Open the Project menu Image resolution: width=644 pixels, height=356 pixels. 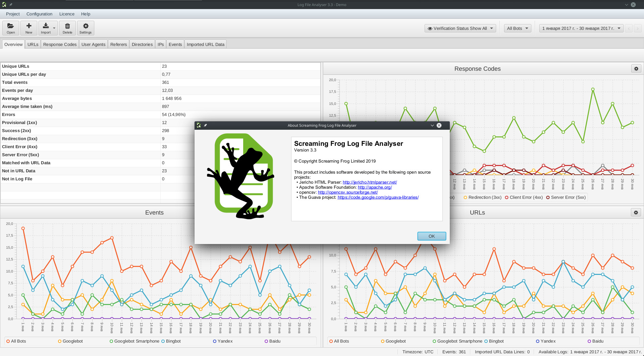[x=13, y=14]
